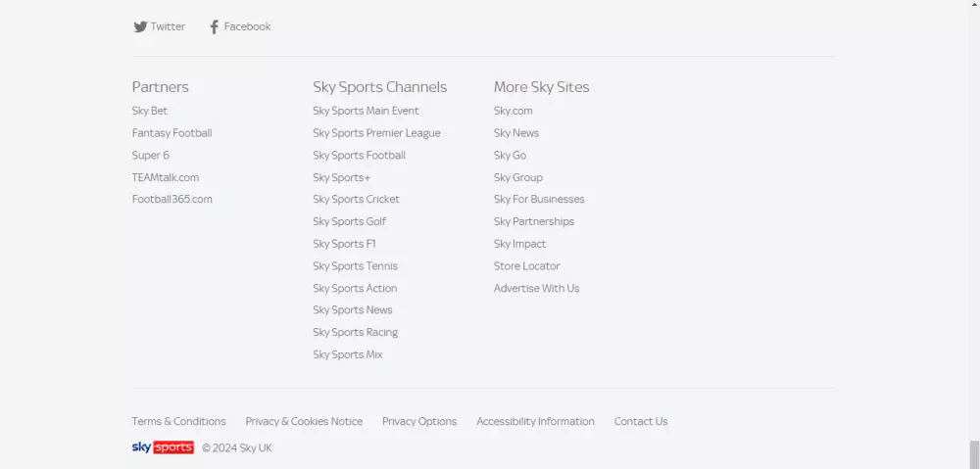The width and height of the screenshot is (980, 469).
Task: Visit Sky.com site
Action: 514,111
